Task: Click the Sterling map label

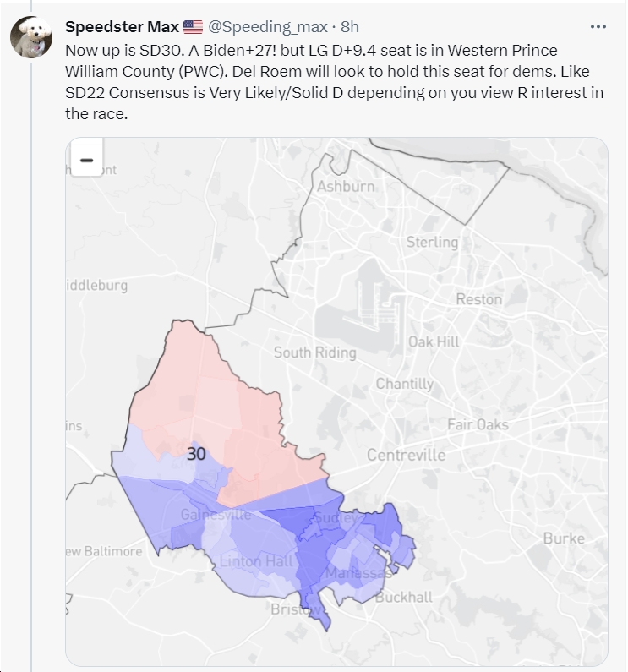Action: 432,242
